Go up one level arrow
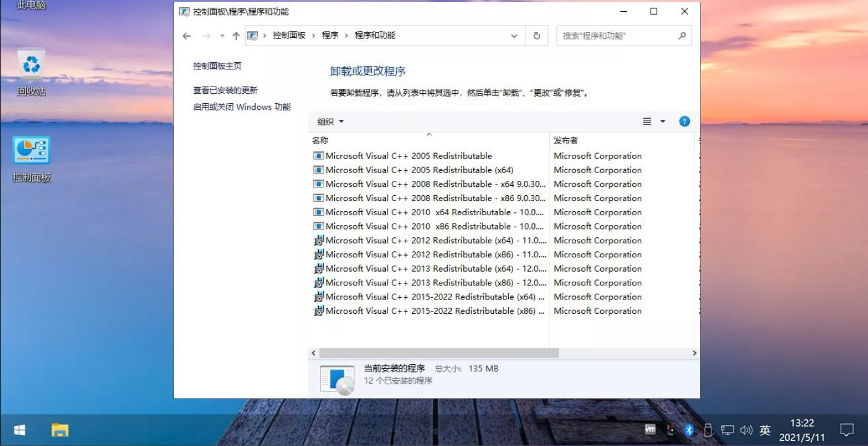This screenshot has width=868, height=446. (x=236, y=36)
